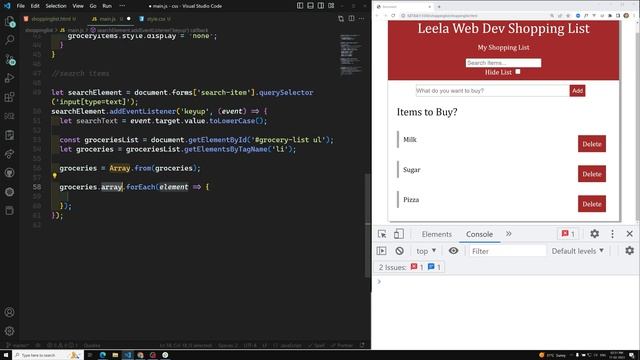Image resolution: width=640 pixels, height=360 pixels.
Task: Open File Explorer from the taskbar
Action: (115, 355)
